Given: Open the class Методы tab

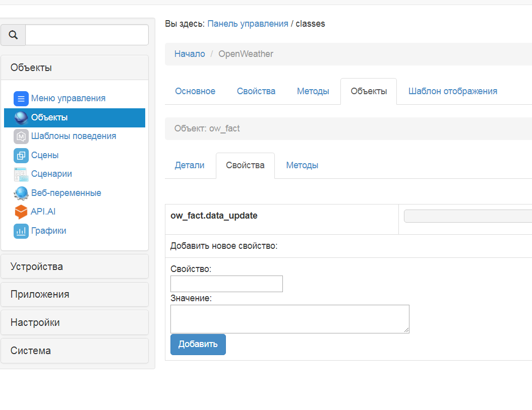Looking at the screenshot, I should [x=313, y=91].
